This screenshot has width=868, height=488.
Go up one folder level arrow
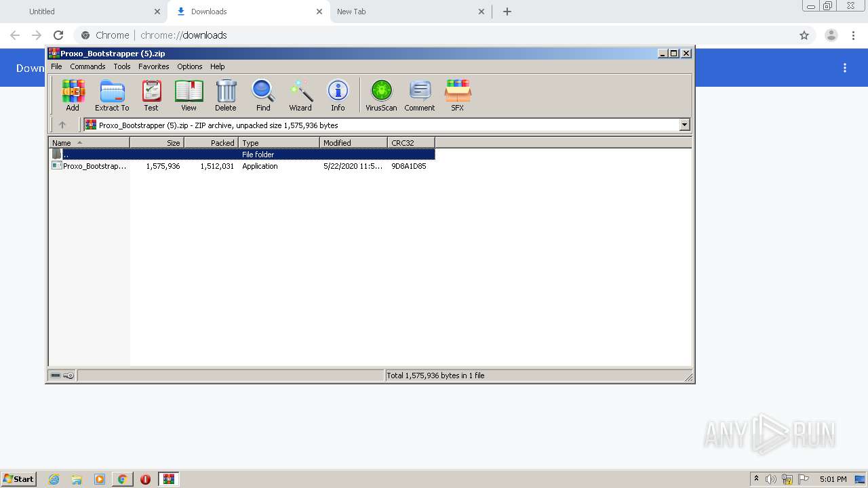click(x=62, y=125)
